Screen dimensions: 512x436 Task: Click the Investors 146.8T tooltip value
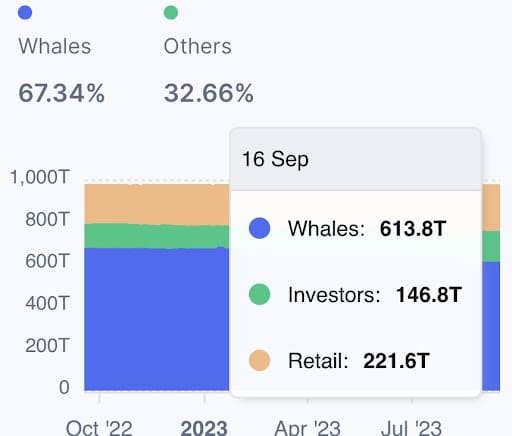(429, 295)
